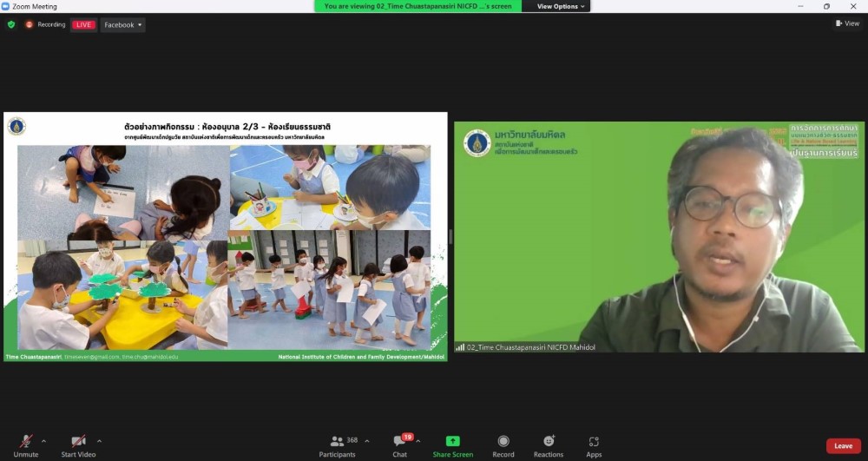Open the Chat panel
Screen dimensions: 868x461
tap(399, 445)
